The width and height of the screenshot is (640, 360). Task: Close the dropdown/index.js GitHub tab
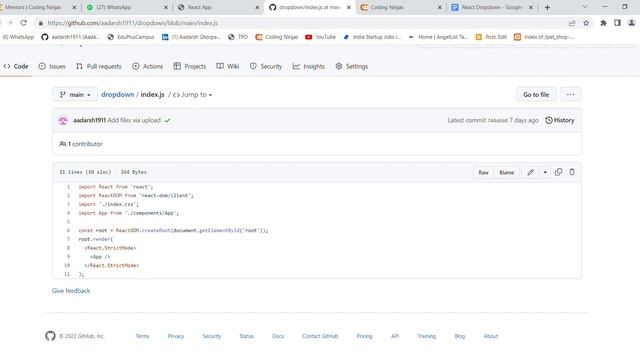tap(349, 7)
